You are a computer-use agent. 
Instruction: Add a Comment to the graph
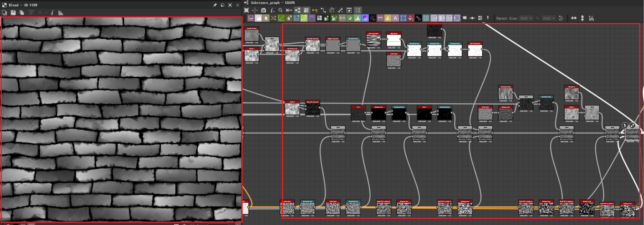[464, 18]
